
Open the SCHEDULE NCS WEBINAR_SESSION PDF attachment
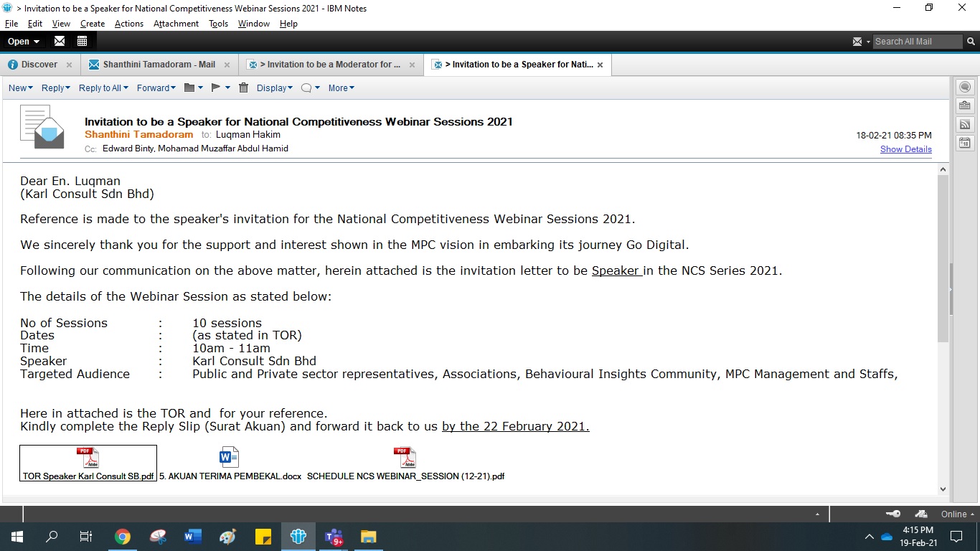405,463
